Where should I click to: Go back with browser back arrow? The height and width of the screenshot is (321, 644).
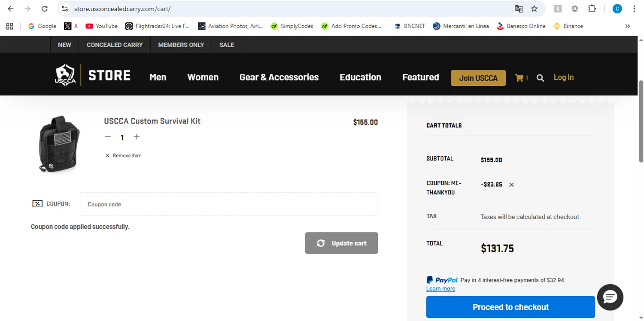[11, 9]
